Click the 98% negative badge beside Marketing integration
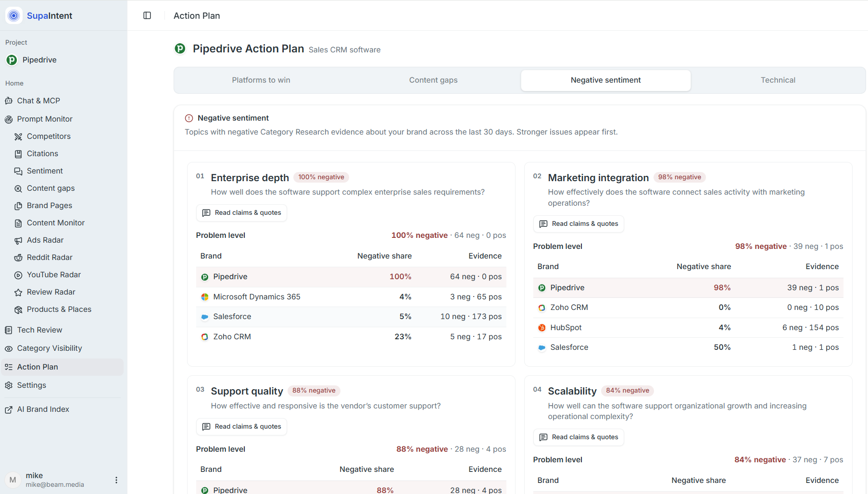The height and width of the screenshot is (494, 868). [679, 177]
